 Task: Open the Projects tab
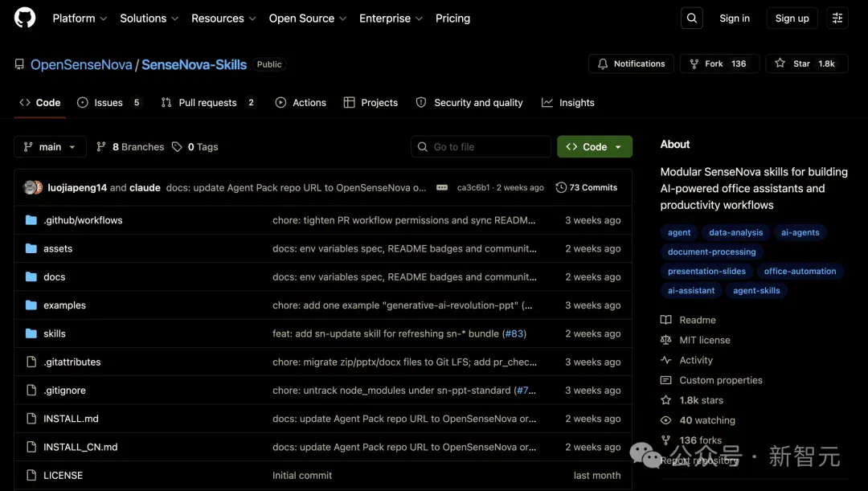pyautogui.click(x=371, y=102)
